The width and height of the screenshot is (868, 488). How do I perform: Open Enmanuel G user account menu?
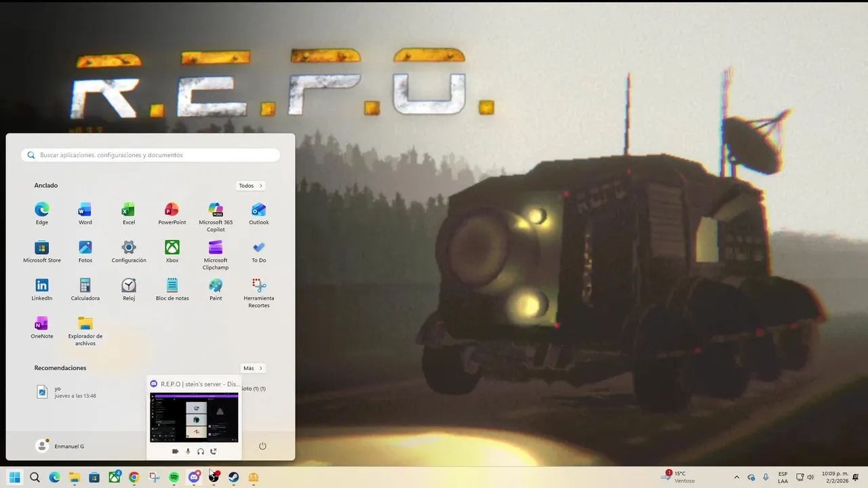(x=60, y=446)
